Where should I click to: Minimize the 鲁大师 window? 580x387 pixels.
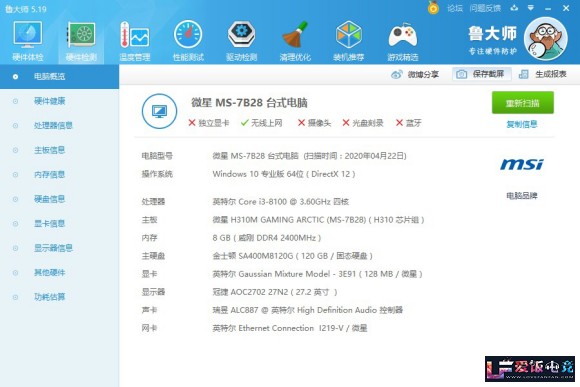(x=548, y=8)
